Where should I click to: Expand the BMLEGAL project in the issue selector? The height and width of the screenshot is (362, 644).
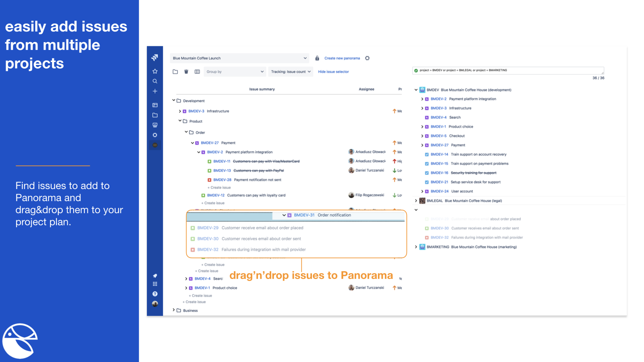(416, 201)
